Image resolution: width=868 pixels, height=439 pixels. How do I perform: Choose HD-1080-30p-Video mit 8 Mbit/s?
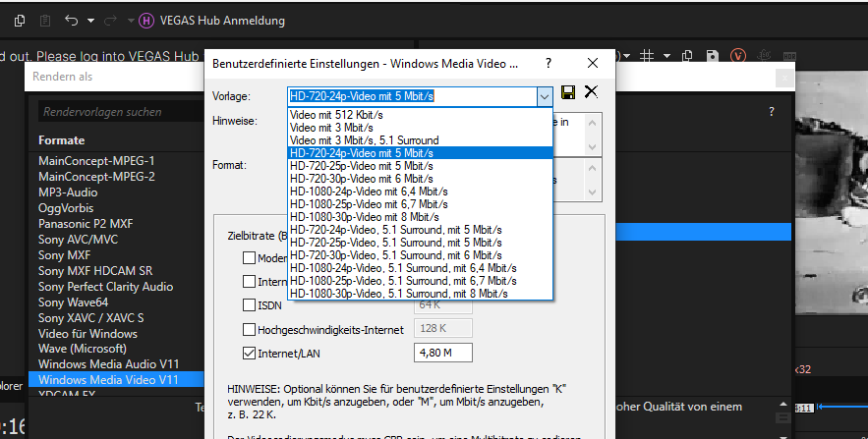(420, 217)
